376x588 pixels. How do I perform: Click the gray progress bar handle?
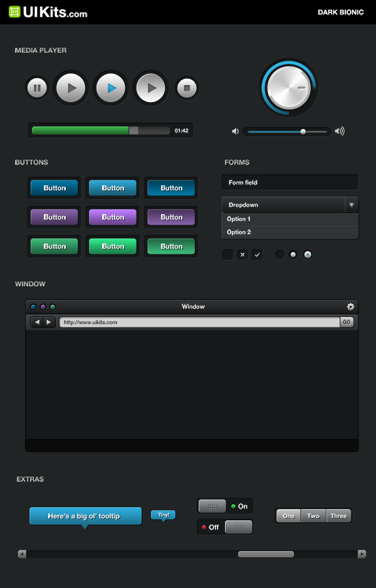click(x=133, y=130)
